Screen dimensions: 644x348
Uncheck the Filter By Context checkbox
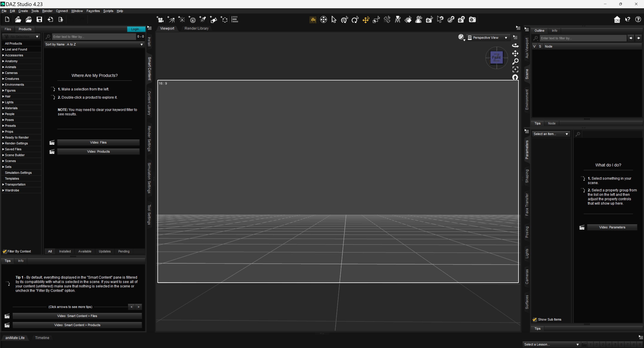[5, 252]
